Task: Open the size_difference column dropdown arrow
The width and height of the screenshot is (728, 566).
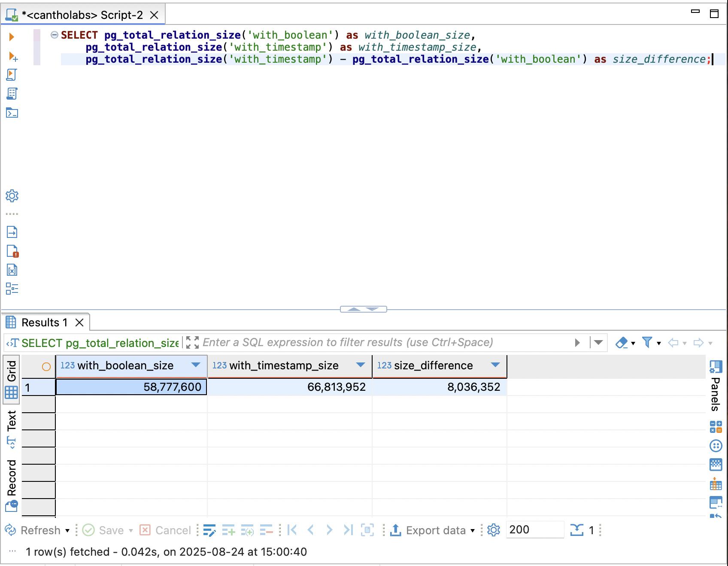Action: (x=495, y=365)
